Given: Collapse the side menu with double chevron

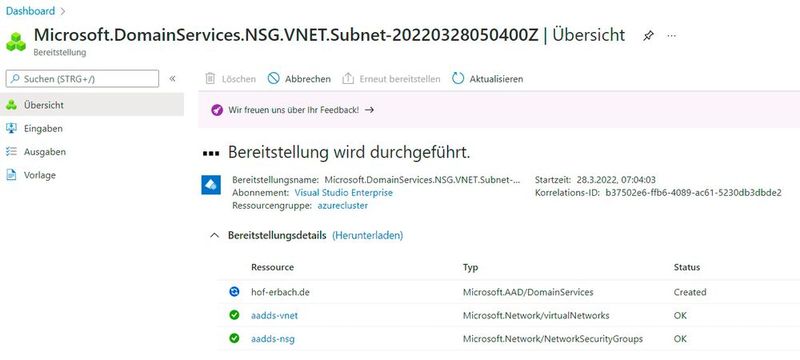Looking at the screenshot, I should click(172, 79).
